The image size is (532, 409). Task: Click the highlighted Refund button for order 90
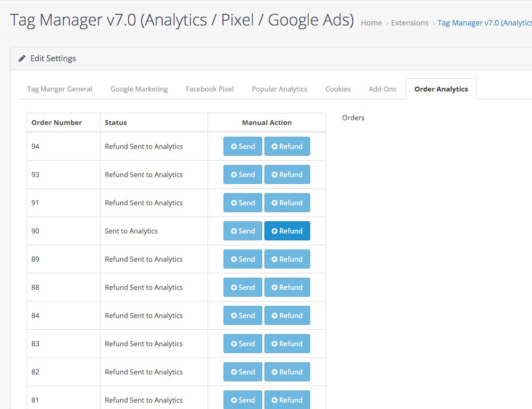pos(287,231)
